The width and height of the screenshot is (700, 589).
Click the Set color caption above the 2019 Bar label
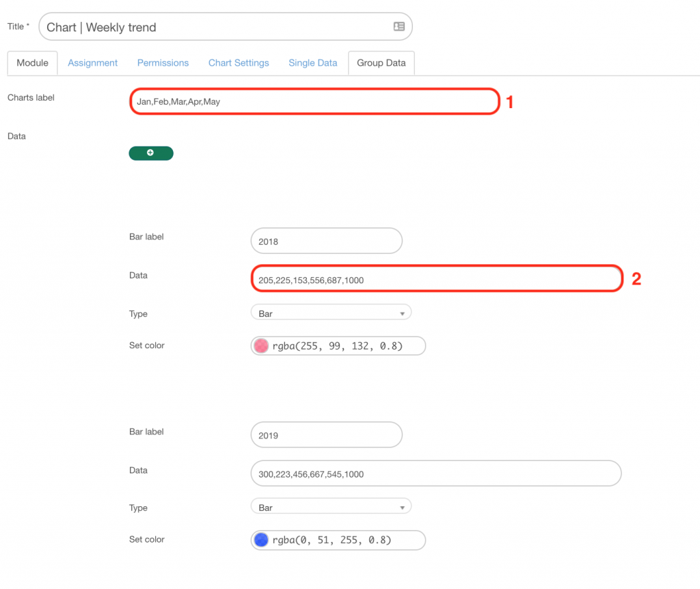click(147, 345)
